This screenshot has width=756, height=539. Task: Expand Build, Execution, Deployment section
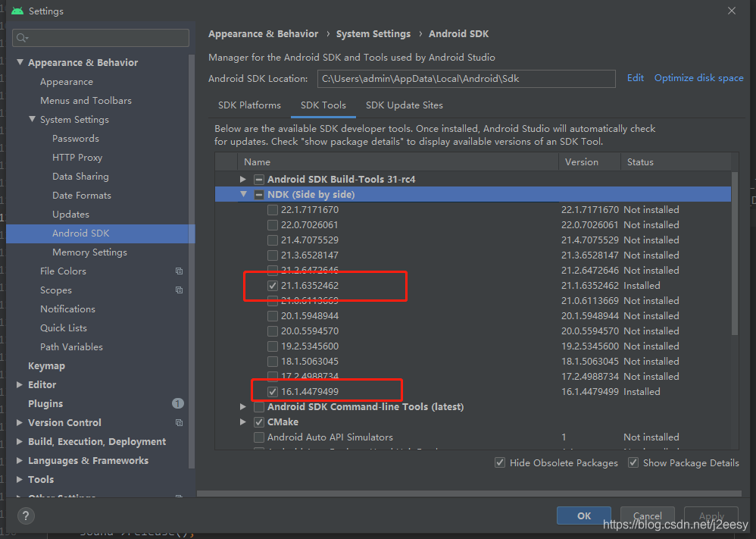[19, 441]
